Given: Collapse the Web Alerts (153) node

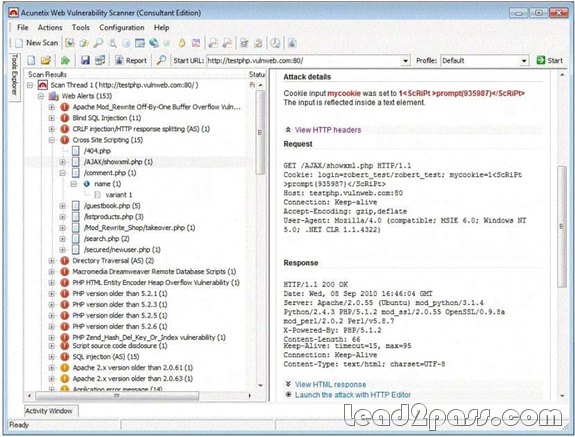Looking at the screenshot, I should (x=41, y=96).
